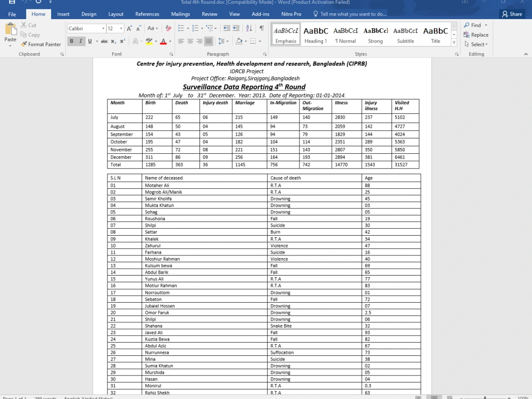Click the Replace icon

pyautogui.click(x=467, y=35)
